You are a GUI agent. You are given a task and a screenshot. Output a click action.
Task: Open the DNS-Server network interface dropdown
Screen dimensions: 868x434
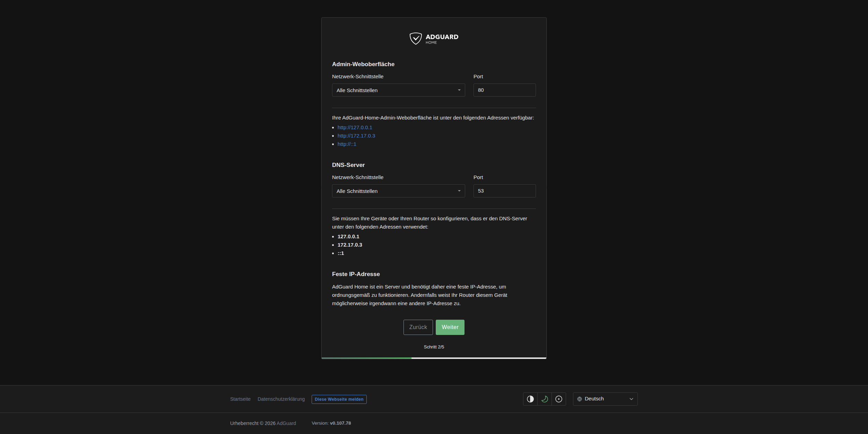pyautogui.click(x=399, y=191)
